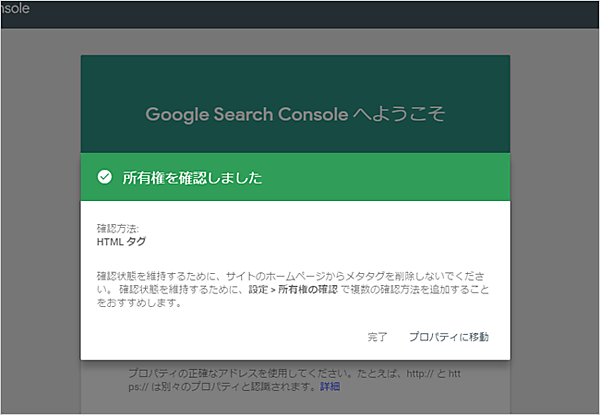
Task: Click the 確認方法 label
Action: tap(118, 229)
